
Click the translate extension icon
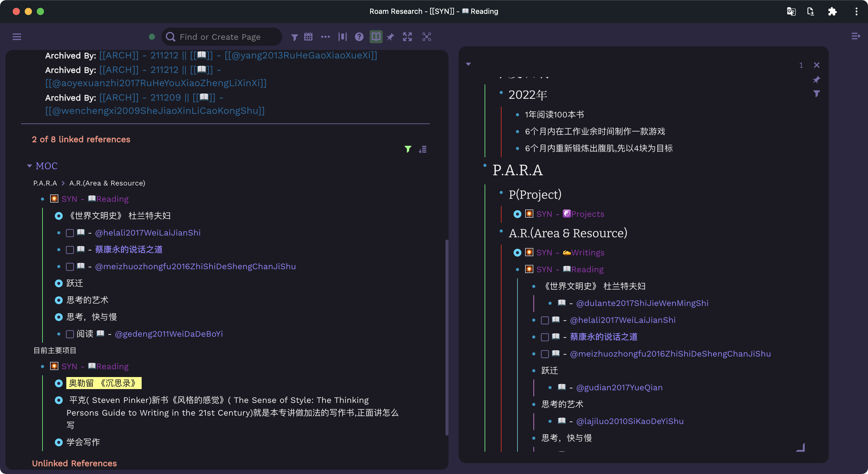coord(791,11)
